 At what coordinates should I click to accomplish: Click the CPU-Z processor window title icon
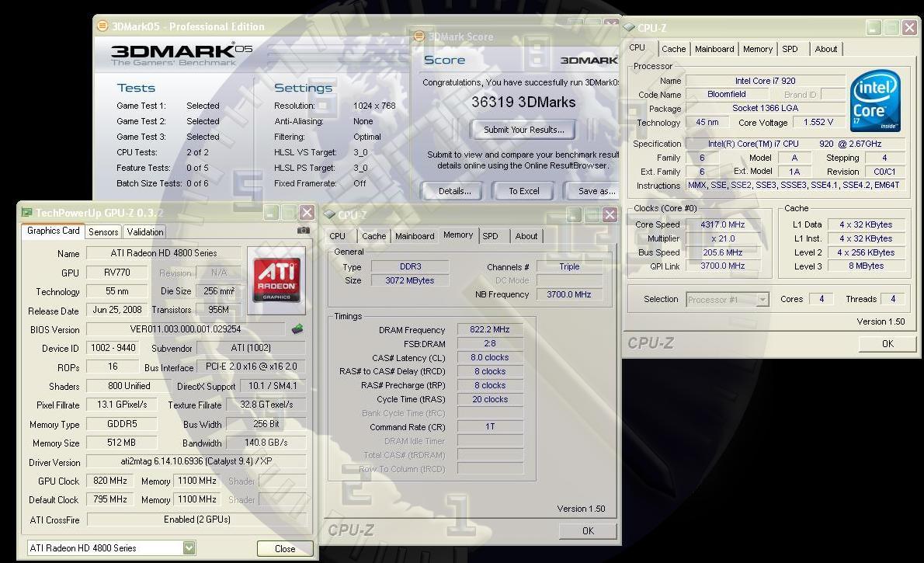point(629,27)
